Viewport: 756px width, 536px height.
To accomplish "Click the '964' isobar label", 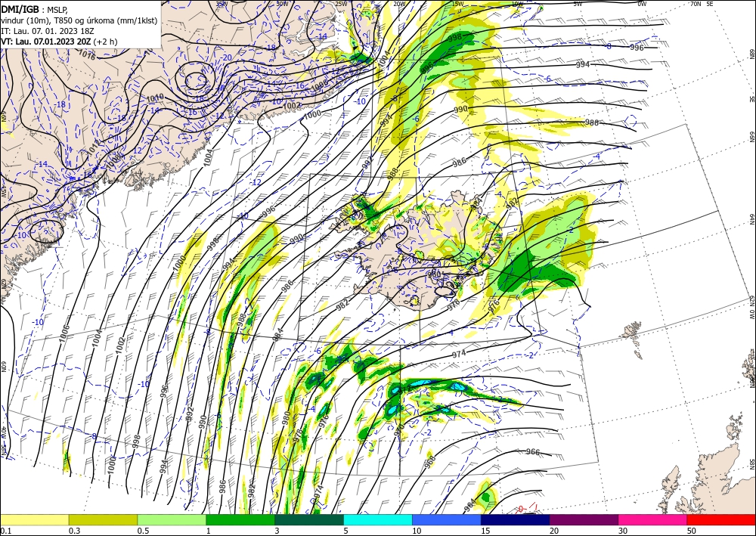I will (470, 506).
